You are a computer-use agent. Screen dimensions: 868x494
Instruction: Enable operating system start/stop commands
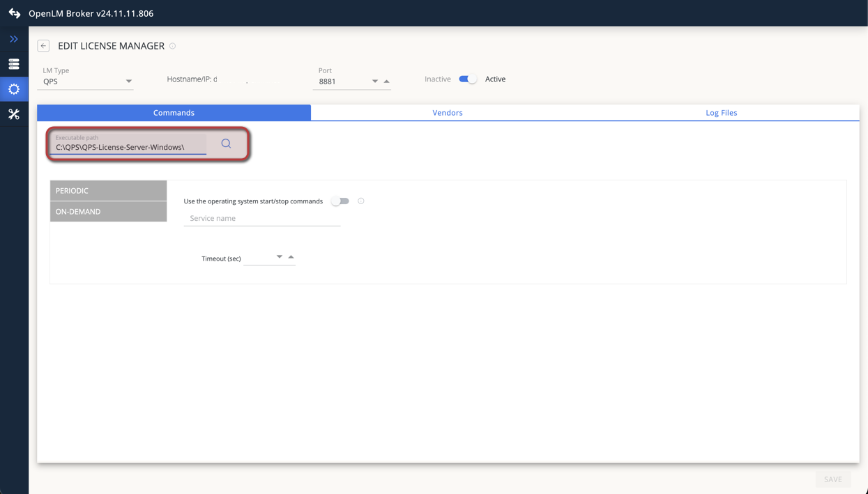tap(340, 201)
